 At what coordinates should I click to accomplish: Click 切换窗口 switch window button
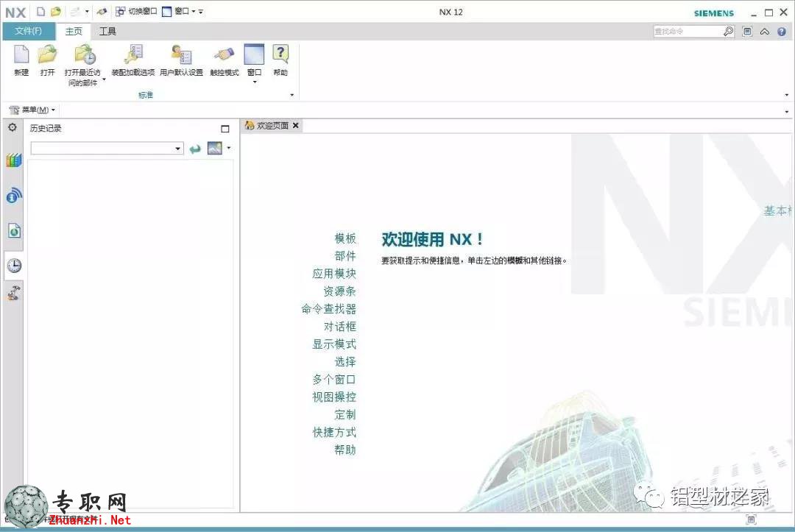click(x=136, y=11)
